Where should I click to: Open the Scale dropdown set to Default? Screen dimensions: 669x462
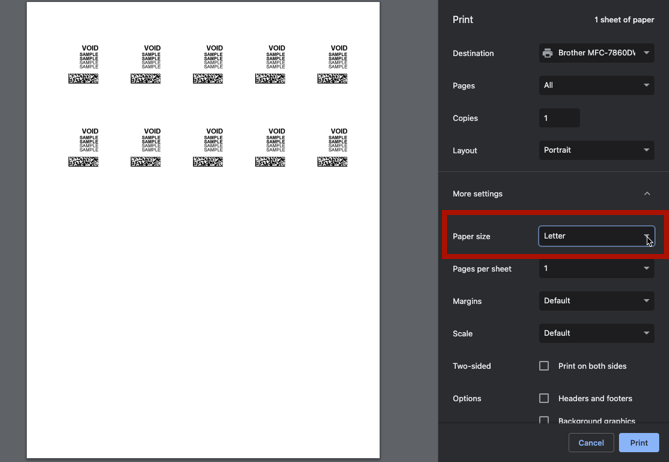(x=596, y=333)
